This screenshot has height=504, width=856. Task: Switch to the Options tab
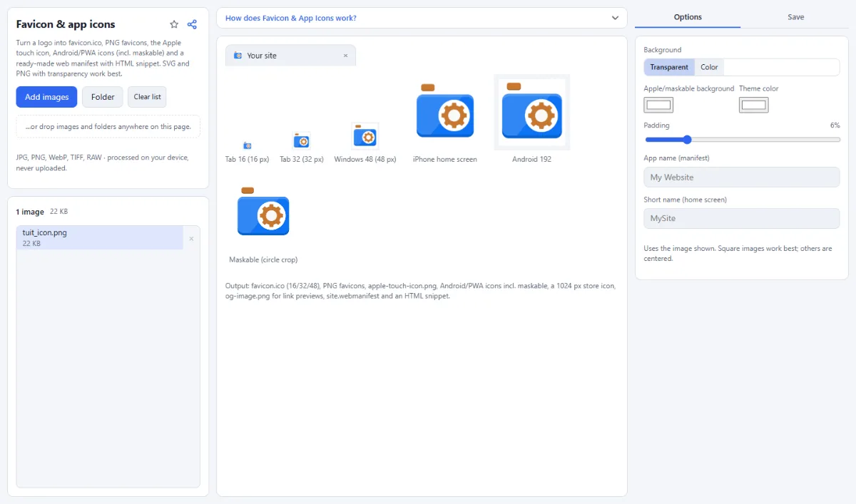point(688,17)
